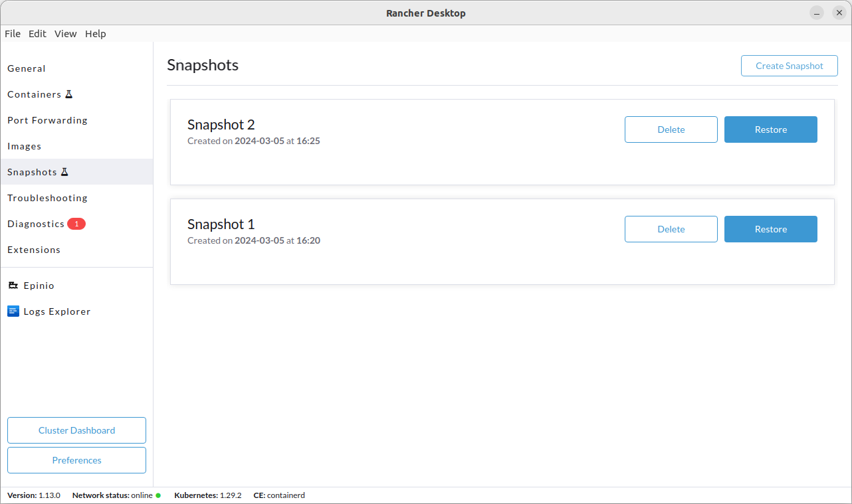Click the red Diagnostics badge showing 1

(76, 224)
